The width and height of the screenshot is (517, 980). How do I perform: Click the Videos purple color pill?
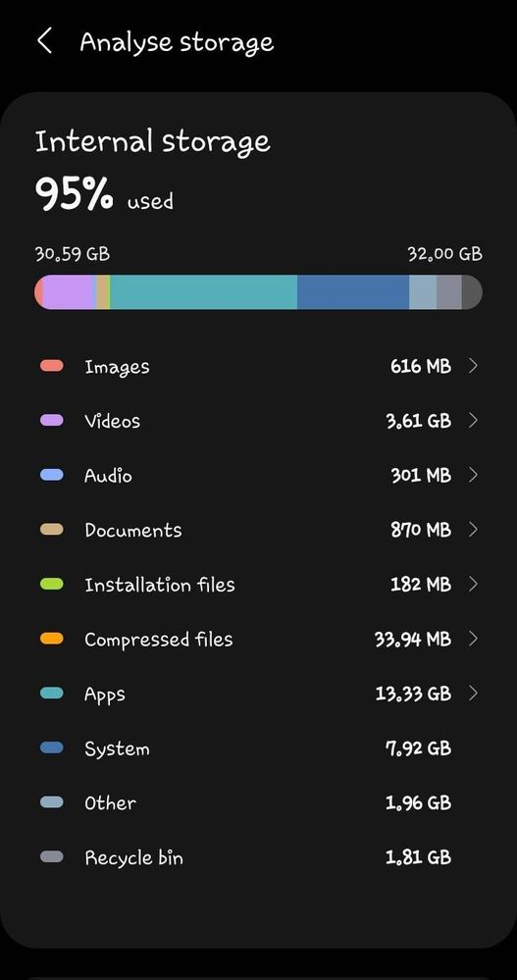point(52,420)
